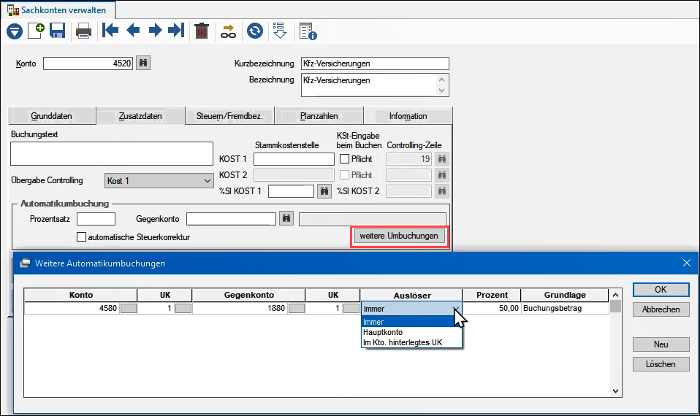Click the Prozentsatz input field
The image size is (700, 416).
(x=96, y=219)
